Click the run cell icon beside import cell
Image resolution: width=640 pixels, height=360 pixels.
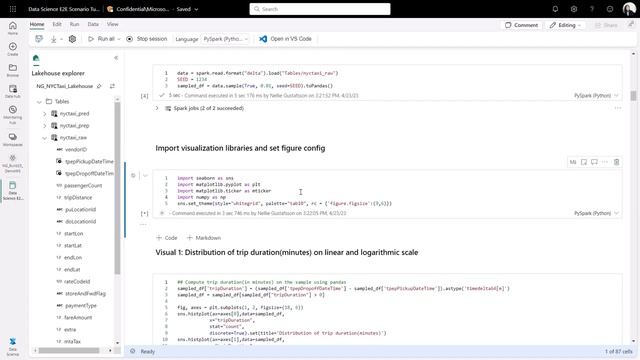(133, 176)
